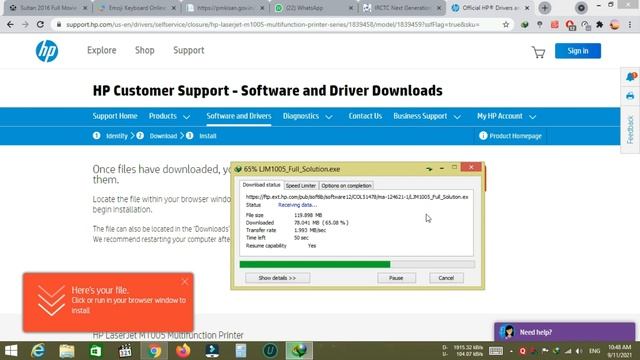The image size is (640, 360).
Task: Open the Shop menu on HP site
Action: [x=144, y=50]
